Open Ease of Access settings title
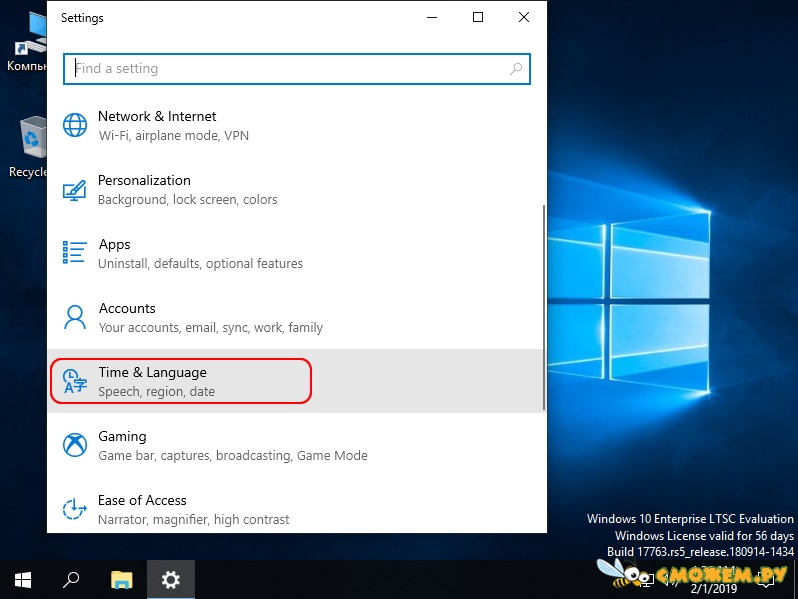798x599 pixels. pos(142,500)
